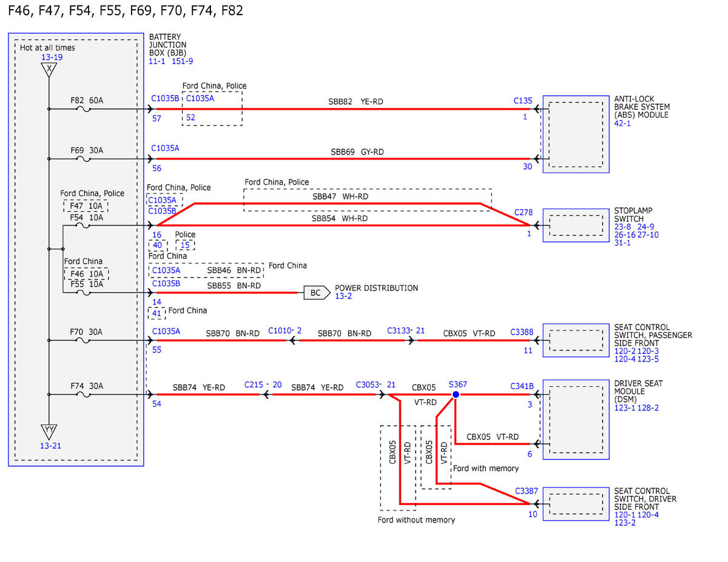Open connector C3387 link
The height and width of the screenshot is (562, 728).
(527, 490)
